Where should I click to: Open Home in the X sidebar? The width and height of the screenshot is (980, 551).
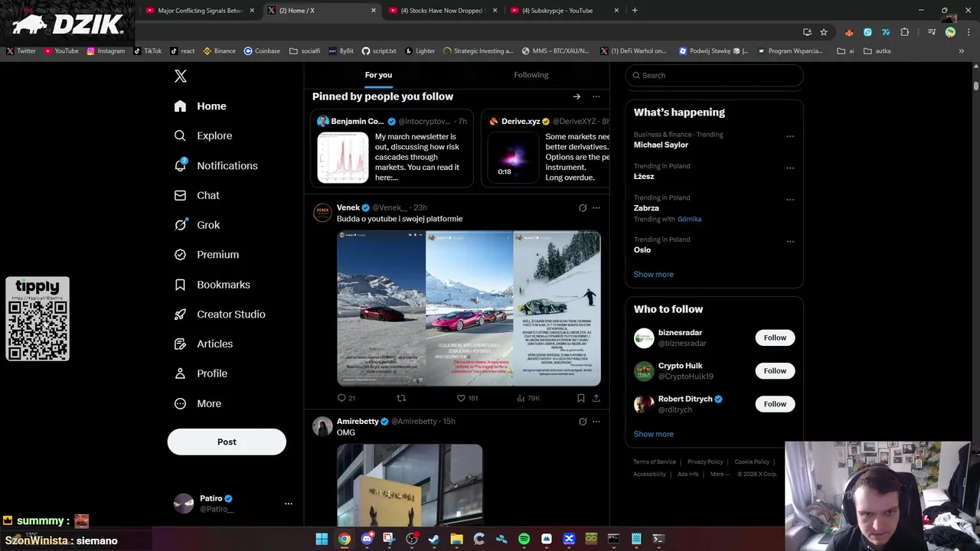(x=201, y=106)
